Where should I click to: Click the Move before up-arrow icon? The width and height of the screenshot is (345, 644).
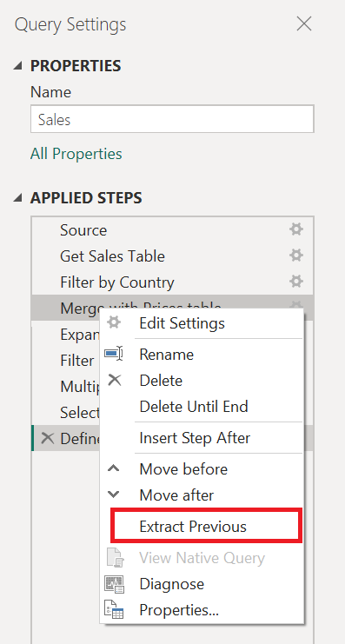(x=114, y=468)
